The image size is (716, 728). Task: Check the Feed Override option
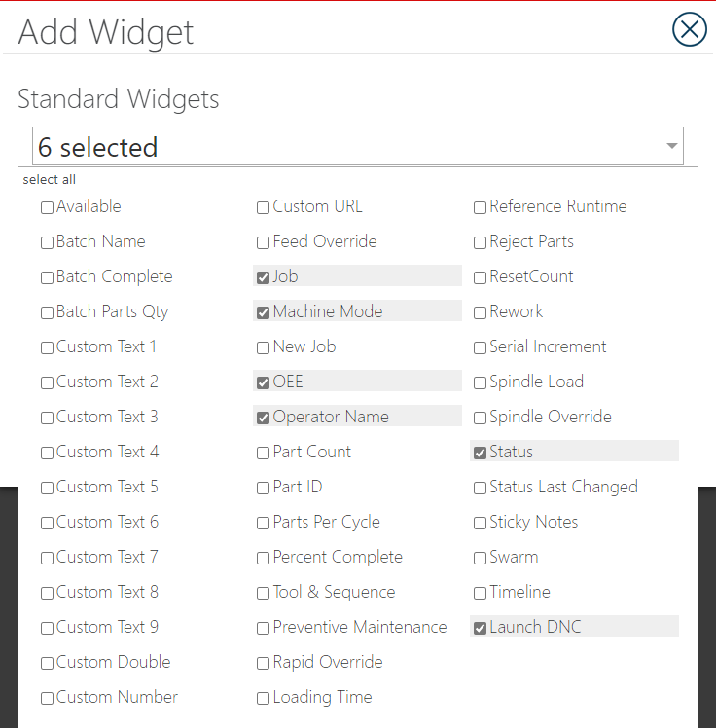[263, 242]
